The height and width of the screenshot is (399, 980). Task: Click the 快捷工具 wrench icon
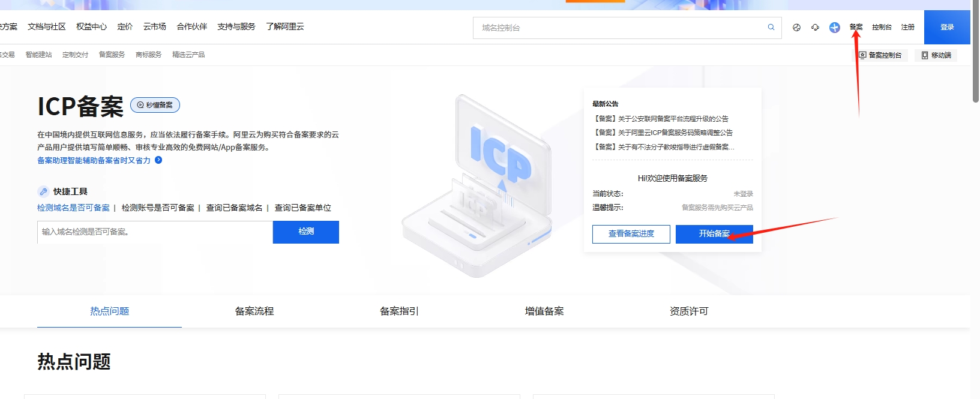(x=43, y=191)
